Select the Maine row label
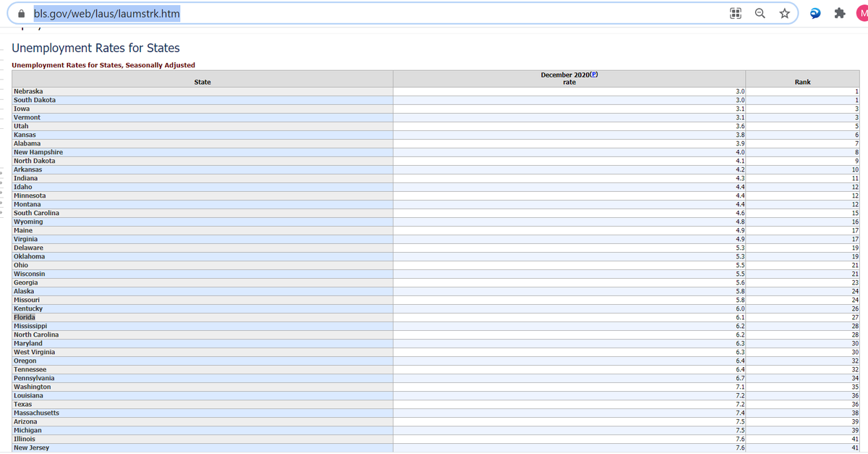Screen dimensions: 868x454 (23, 230)
